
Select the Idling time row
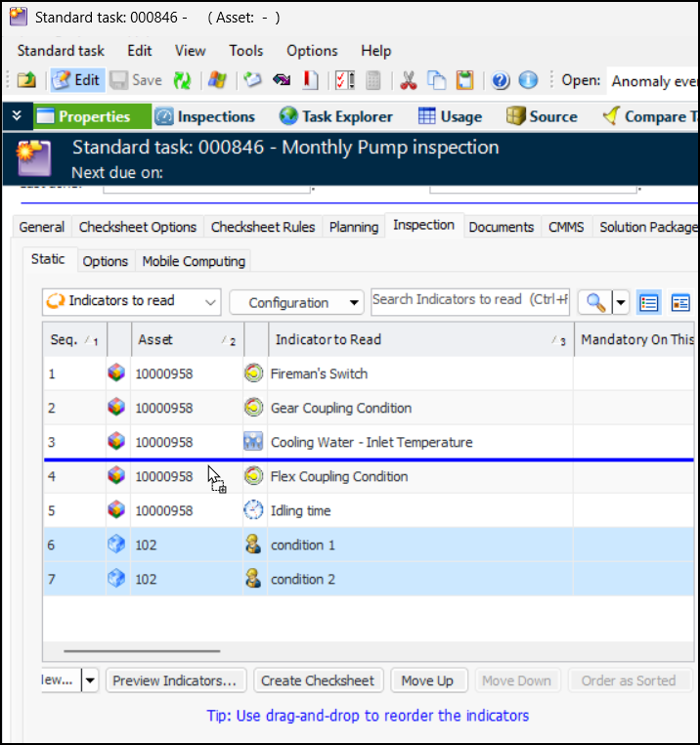click(x=369, y=510)
